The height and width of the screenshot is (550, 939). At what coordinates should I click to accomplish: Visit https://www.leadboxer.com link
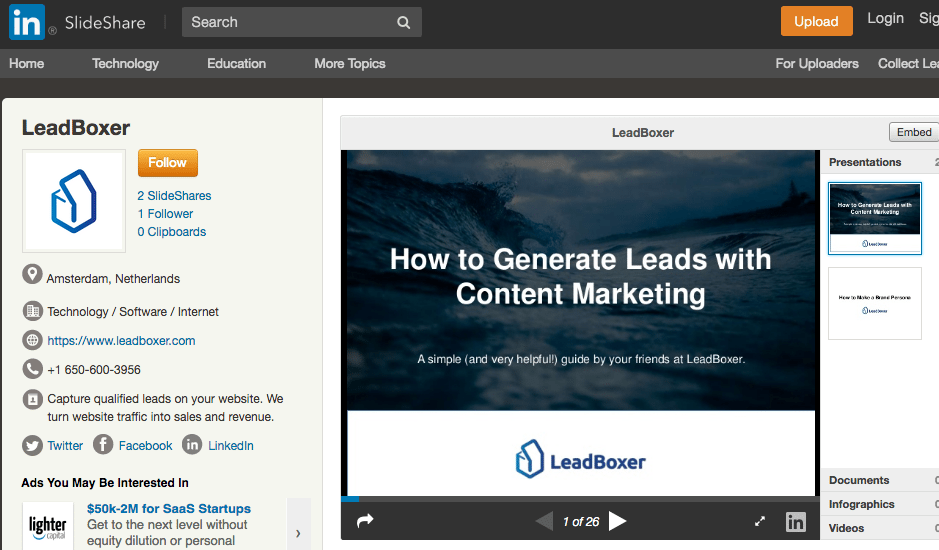(122, 341)
